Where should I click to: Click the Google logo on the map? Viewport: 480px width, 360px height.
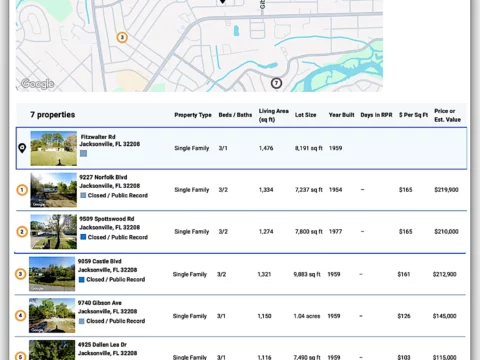tap(37, 84)
